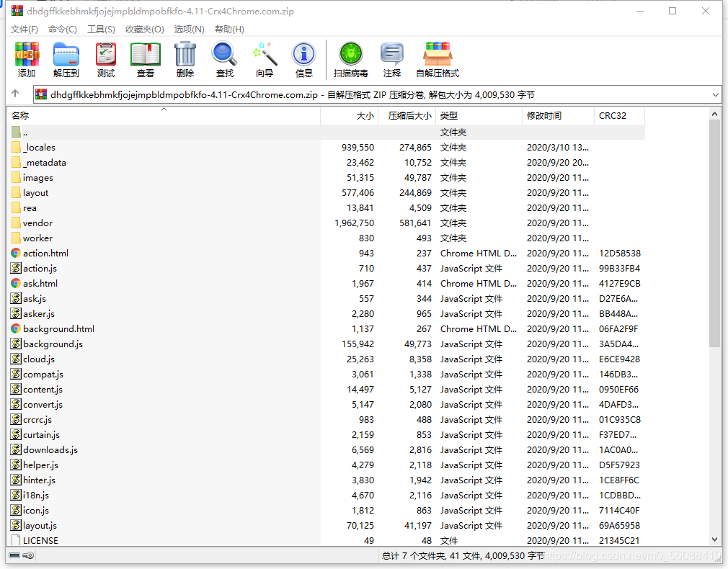Image resolution: width=728 pixels, height=569 pixels.
Task: Click the scrollbar up arrow
Action: click(714, 114)
